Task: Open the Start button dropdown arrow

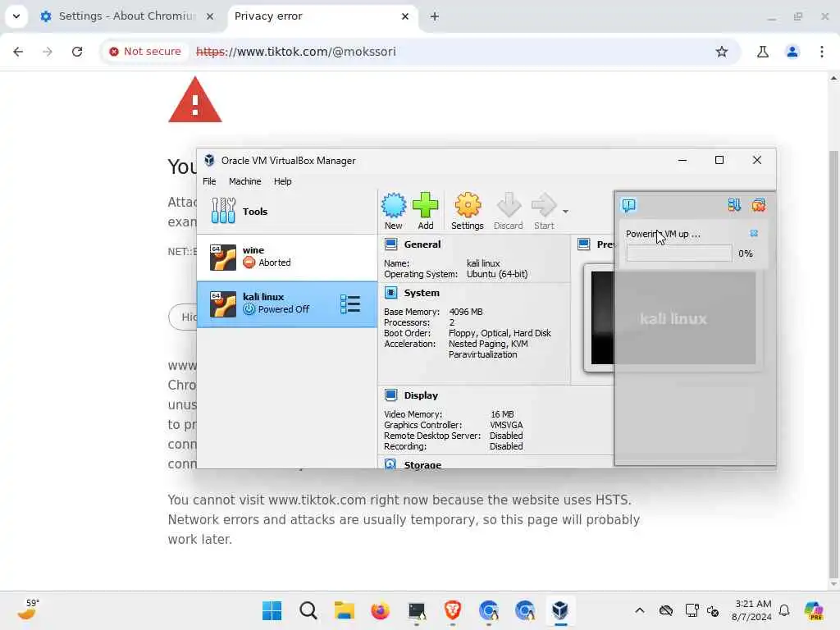Action: tap(565, 212)
